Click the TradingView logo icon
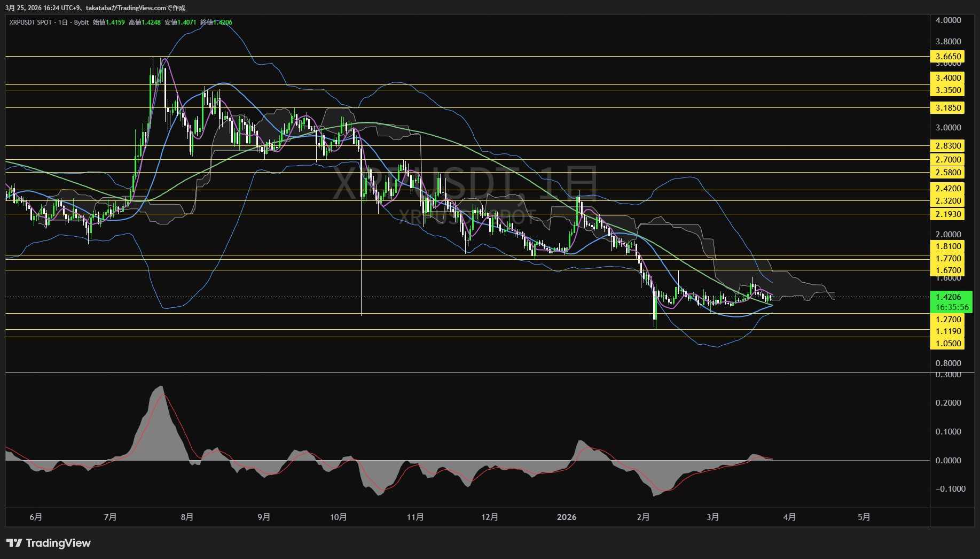 (x=14, y=543)
